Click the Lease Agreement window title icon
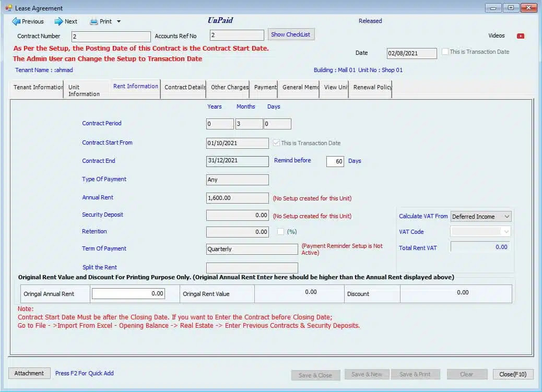Viewport: 542px width, 392px height. tap(9, 8)
